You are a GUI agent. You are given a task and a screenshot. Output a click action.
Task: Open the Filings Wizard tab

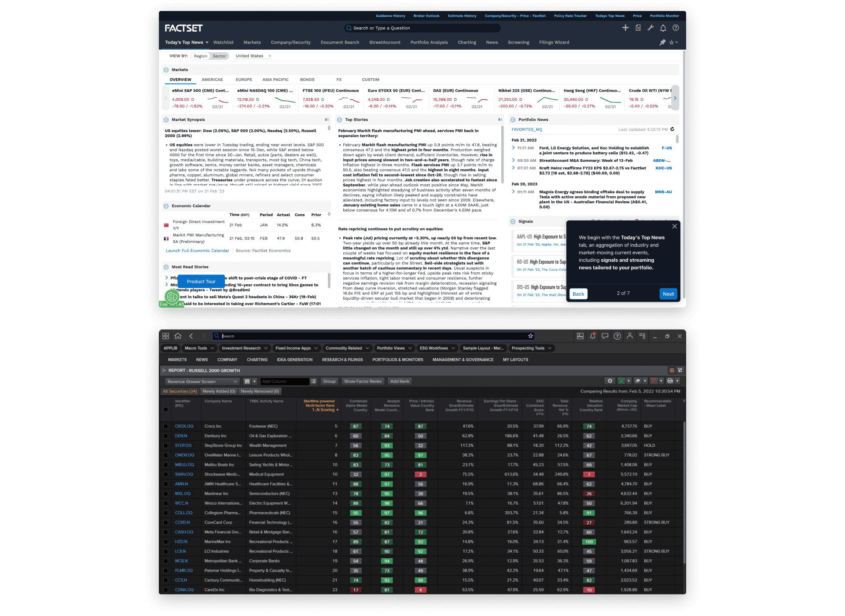(x=554, y=42)
